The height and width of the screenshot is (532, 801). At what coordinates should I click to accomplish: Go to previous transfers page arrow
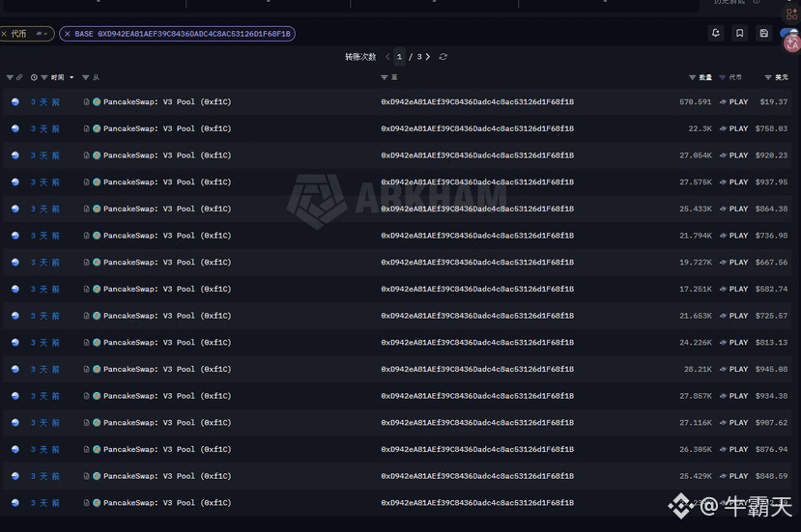point(387,57)
